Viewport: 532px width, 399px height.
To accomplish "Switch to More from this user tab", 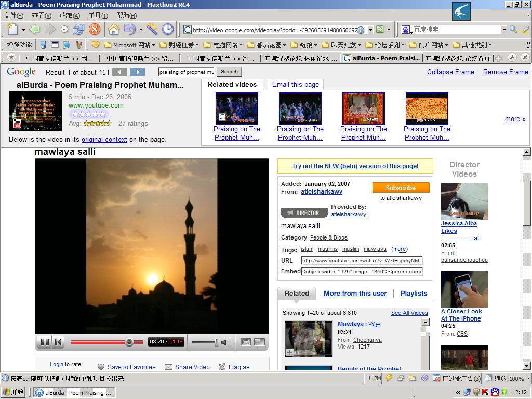I will tap(355, 294).
